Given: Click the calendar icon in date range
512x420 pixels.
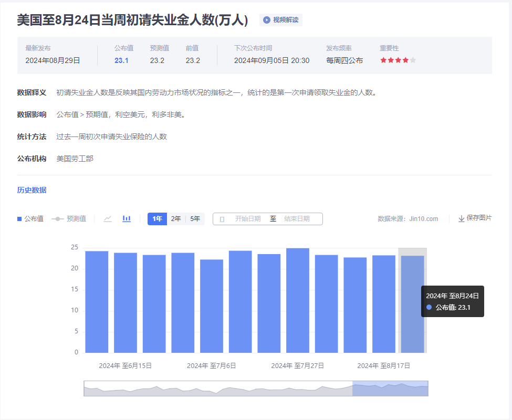Looking at the screenshot, I should [x=222, y=219].
